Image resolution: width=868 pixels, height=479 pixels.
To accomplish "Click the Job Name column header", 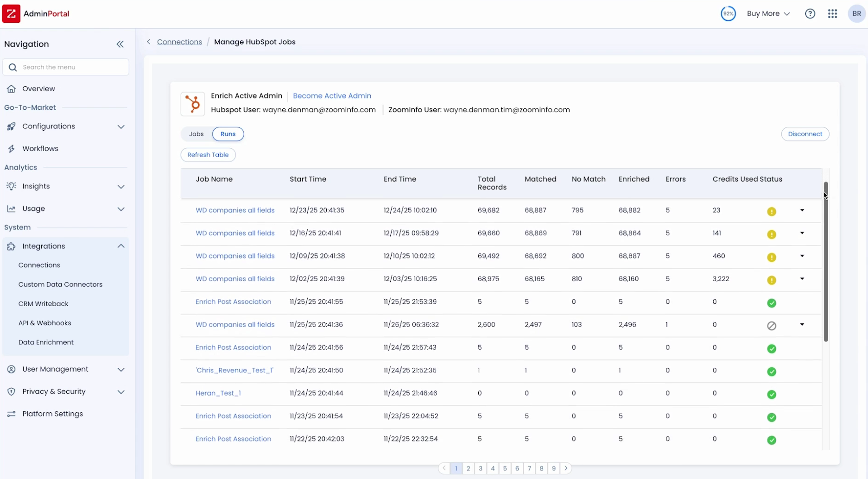I will [214, 179].
